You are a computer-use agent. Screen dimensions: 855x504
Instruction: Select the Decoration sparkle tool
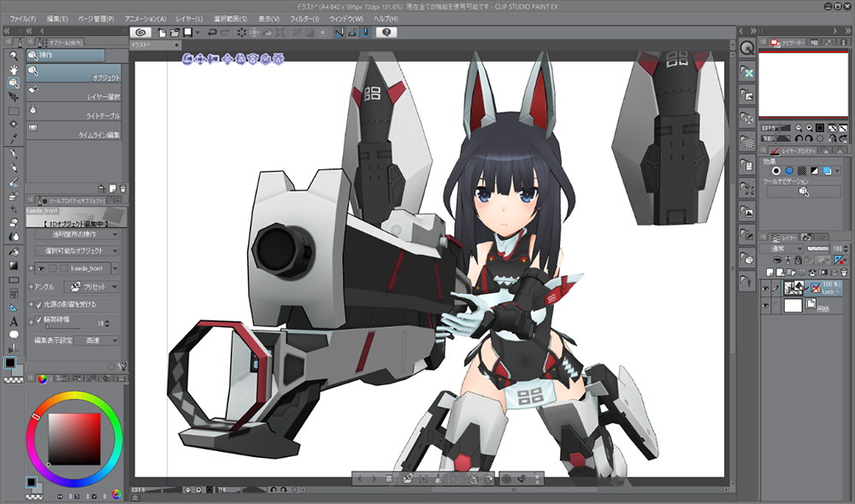[x=14, y=209]
